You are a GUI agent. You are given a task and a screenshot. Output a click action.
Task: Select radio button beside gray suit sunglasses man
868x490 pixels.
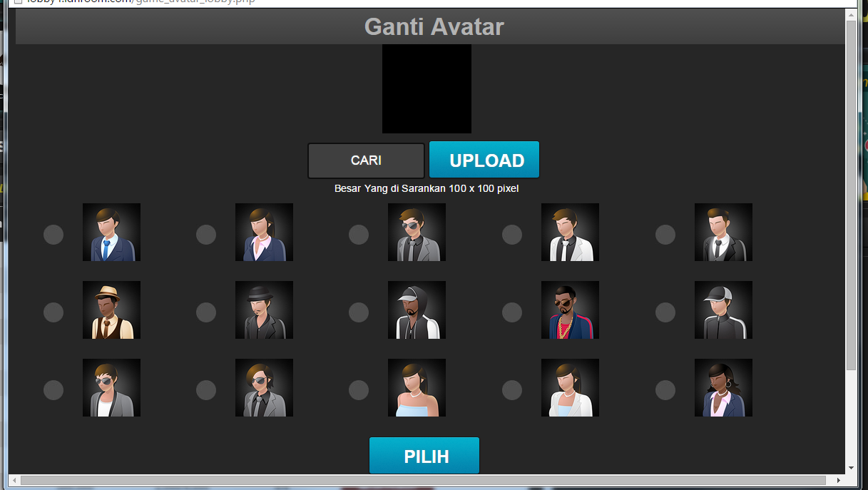tap(359, 235)
